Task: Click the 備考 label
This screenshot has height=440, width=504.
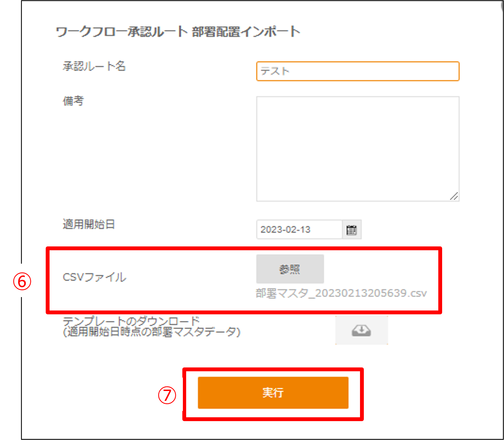Action: (x=73, y=101)
